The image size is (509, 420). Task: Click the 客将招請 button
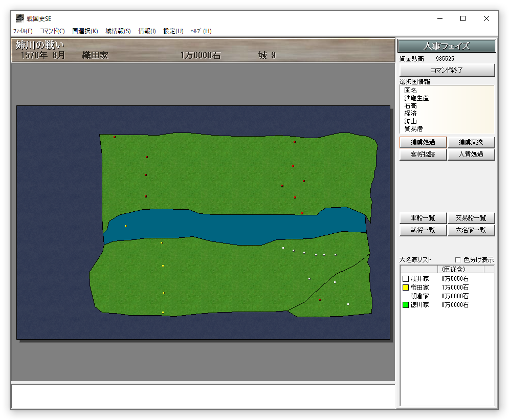click(x=423, y=154)
